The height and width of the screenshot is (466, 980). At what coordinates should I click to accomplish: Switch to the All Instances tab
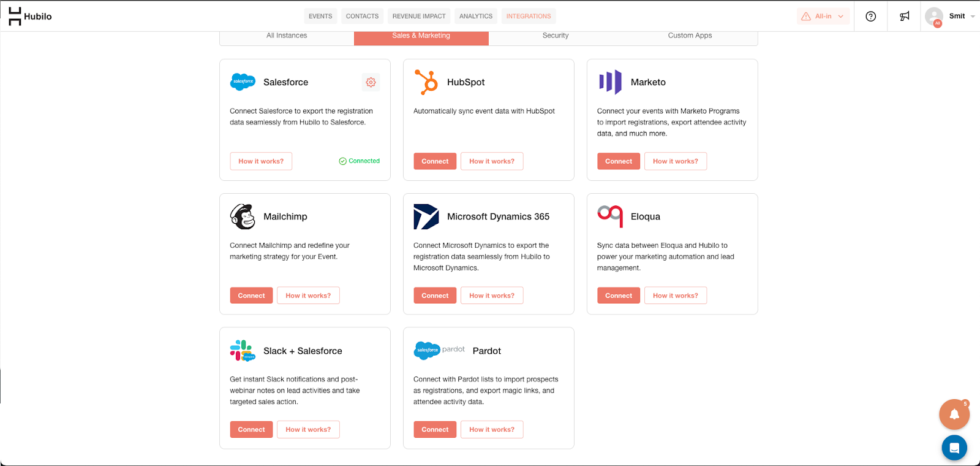tap(287, 36)
